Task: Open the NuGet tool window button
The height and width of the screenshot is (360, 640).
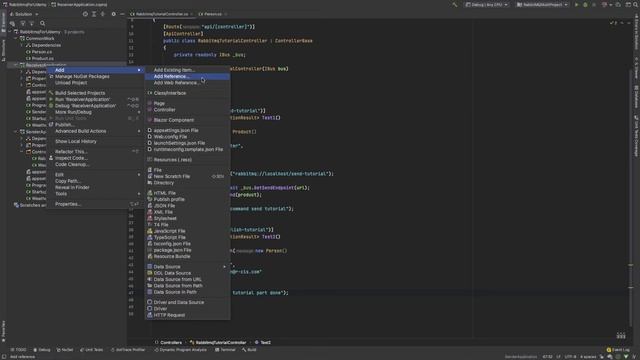Action: 64,350
